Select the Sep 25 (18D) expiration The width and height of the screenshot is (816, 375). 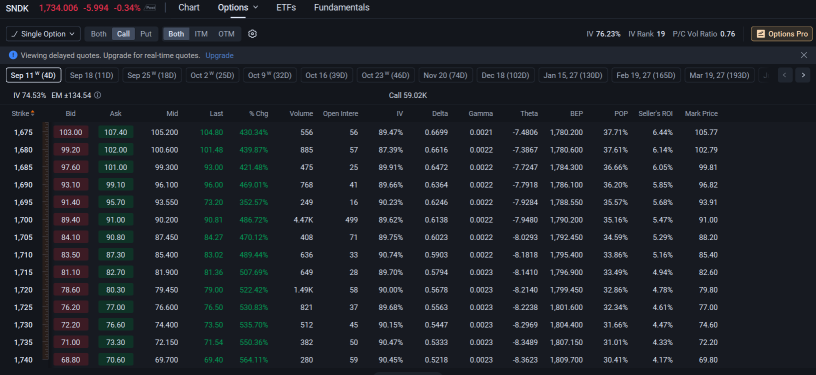[x=152, y=75]
